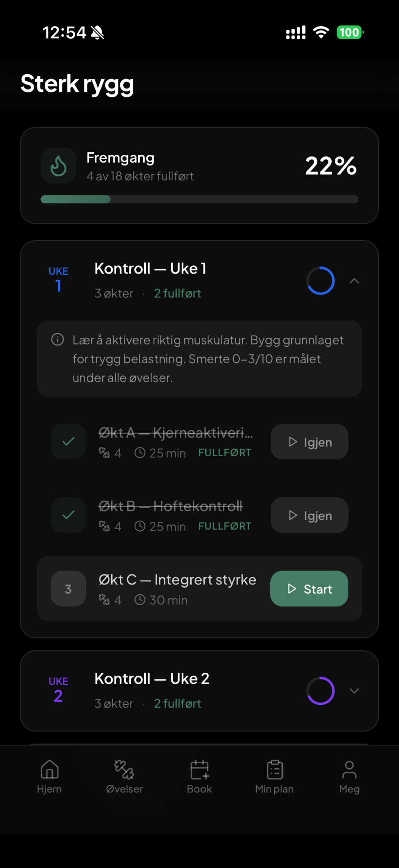The width and height of the screenshot is (399, 868).
Task: Open Øvelser dumbbell icon in bottom bar
Action: [x=124, y=769]
